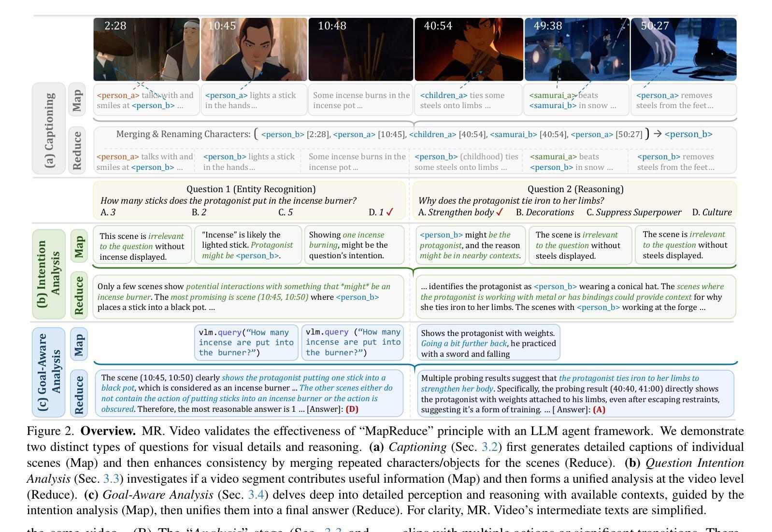This screenshot has height=532, width=772.
Task: Click caption '<samurai_a> beats <samurai_b> in snow'
Action: pyautogui.click(x=577, y=100)
